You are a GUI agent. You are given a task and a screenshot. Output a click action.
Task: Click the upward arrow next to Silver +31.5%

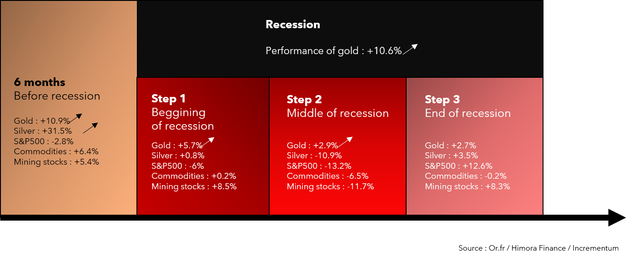tap(91, 128)
